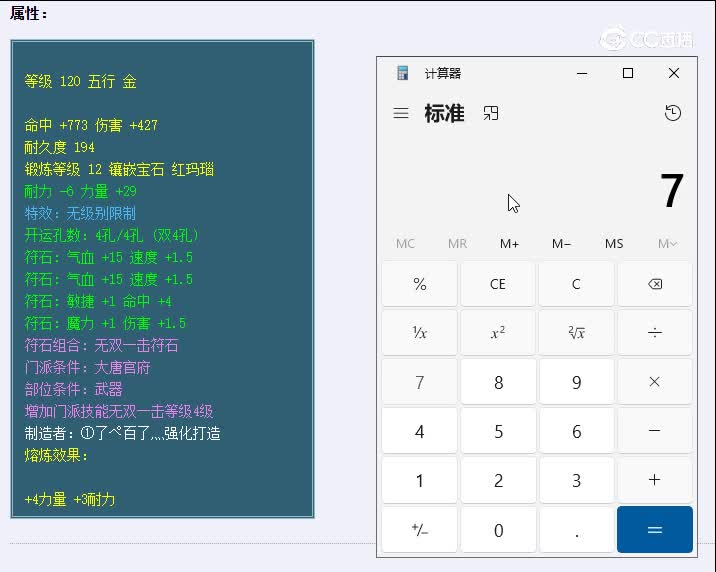Click the 耐力 -6 力量 +29 line
The image size is (716, 572).
pos(81,191)
